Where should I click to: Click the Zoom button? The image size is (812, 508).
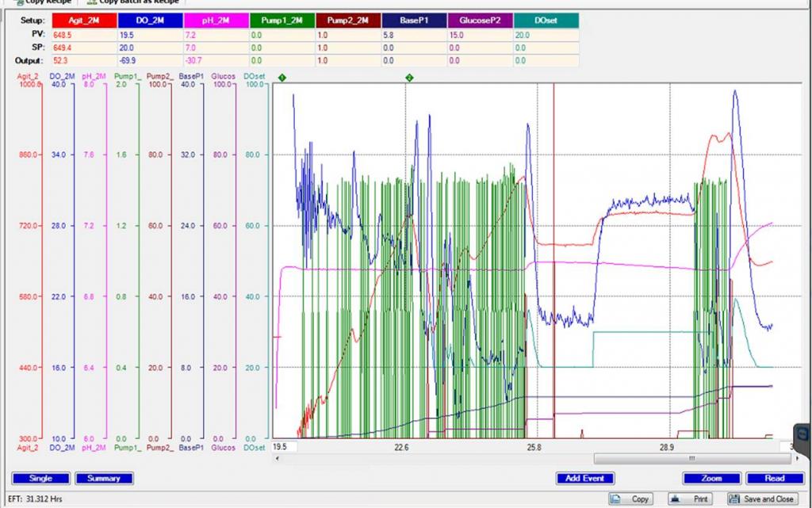(x=711, y=478)
